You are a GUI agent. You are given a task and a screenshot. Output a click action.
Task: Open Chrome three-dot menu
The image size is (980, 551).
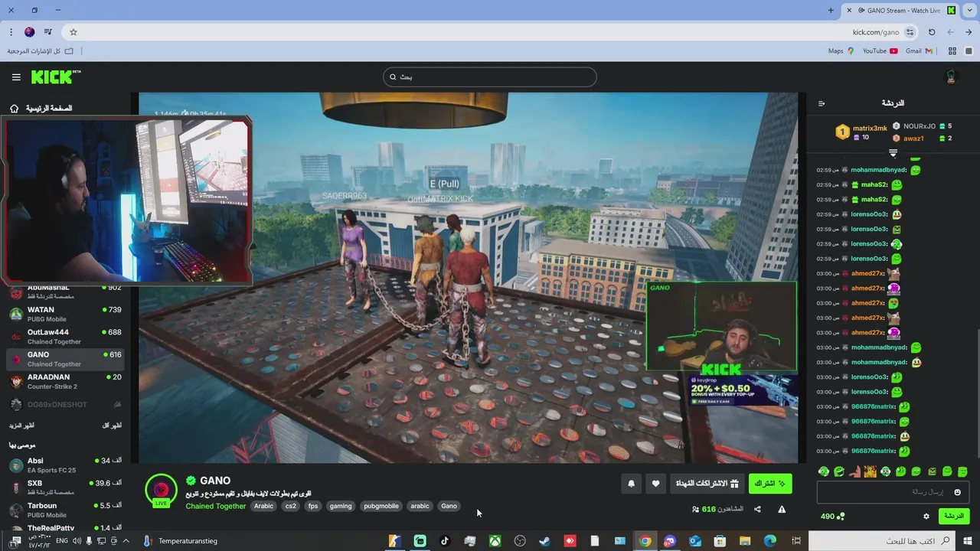tap(11, 32)
